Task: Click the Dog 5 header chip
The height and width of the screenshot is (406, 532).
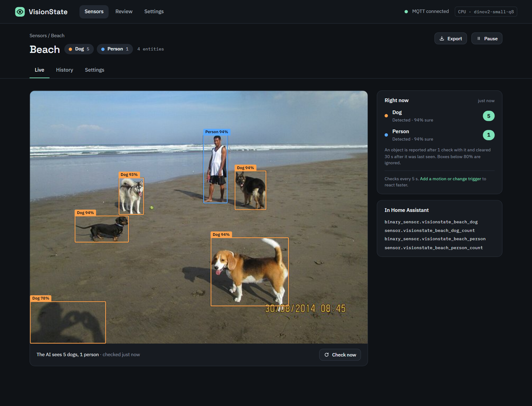Action: coord(79,49)
